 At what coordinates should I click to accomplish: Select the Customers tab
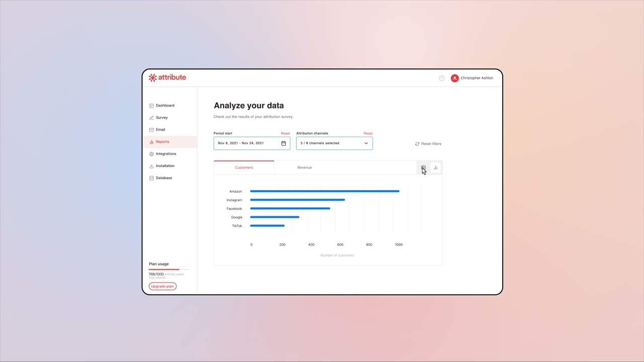pyautogui.click(x=244, y=167)
